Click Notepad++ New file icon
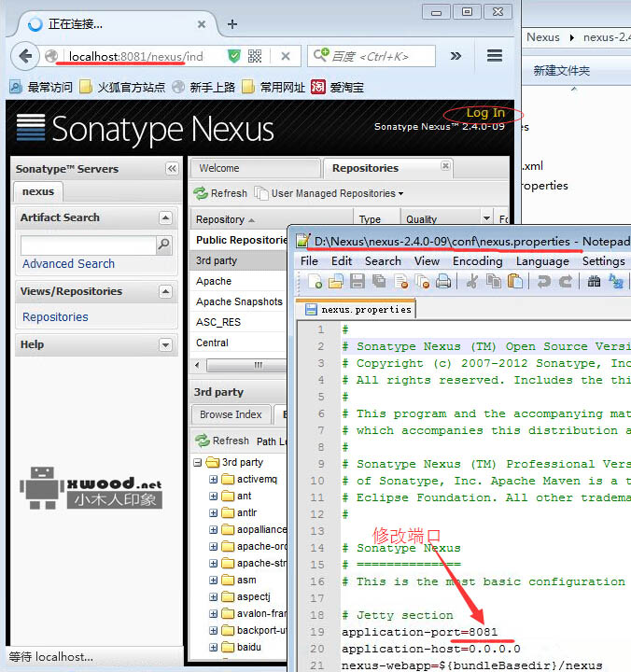Viewport: 631px width, 672px height. tap(315, 282)
